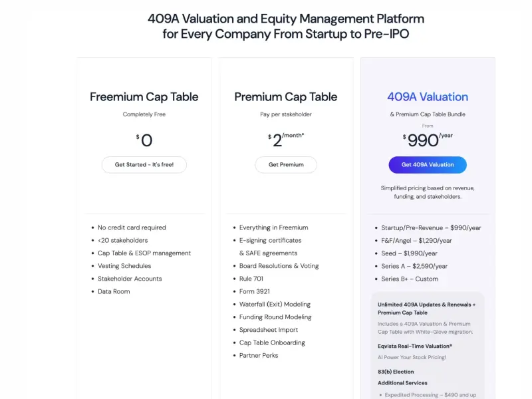Click the $2 per month price
532x399 pixels.
click(x=286, y=140)
